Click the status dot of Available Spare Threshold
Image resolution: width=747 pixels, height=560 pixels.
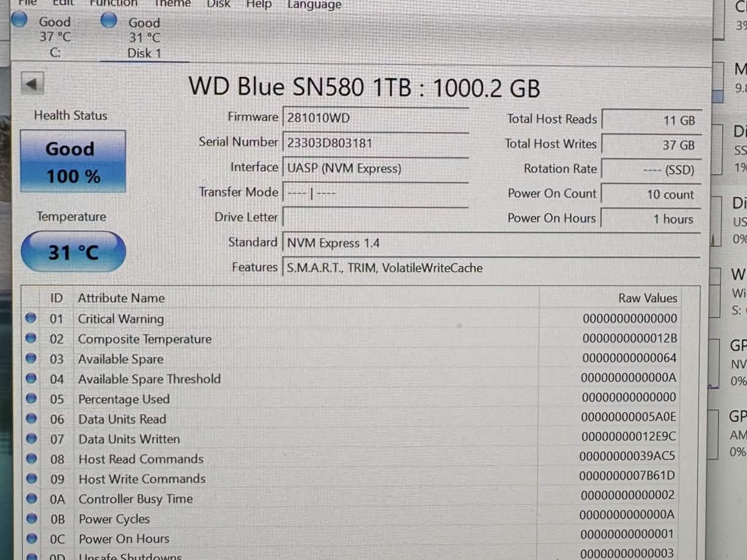(31, 378)
